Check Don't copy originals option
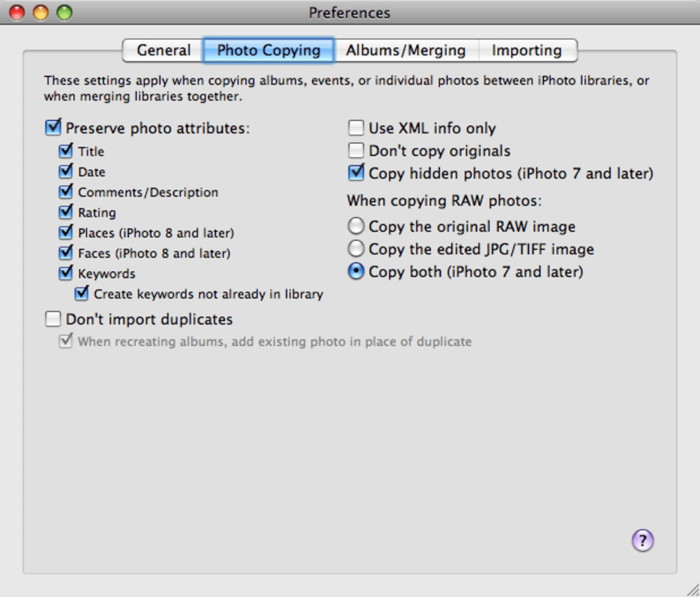Image resolution: width=700 pixels, height=597 pixels. [x=355, y=151]
